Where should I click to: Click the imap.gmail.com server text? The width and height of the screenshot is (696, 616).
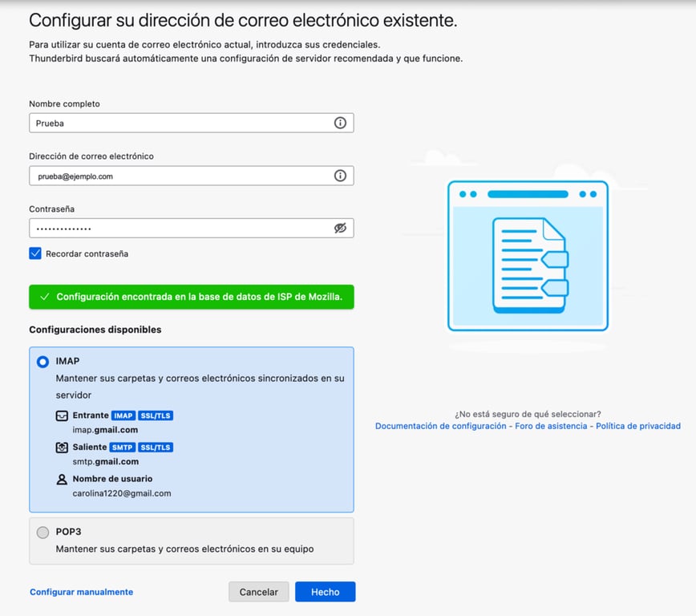point(105,430)
